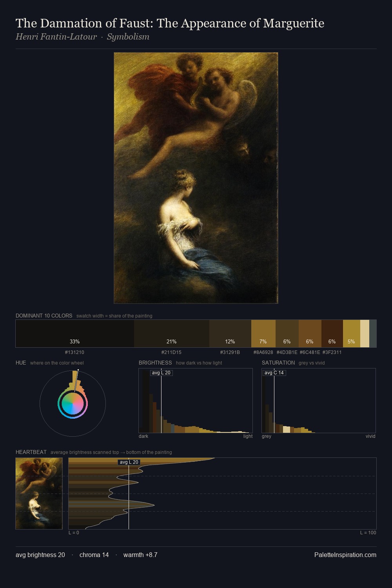Click the heartbeat brightness graph
The height and width of the screenshot is (588, 392).
coord(222,494)
